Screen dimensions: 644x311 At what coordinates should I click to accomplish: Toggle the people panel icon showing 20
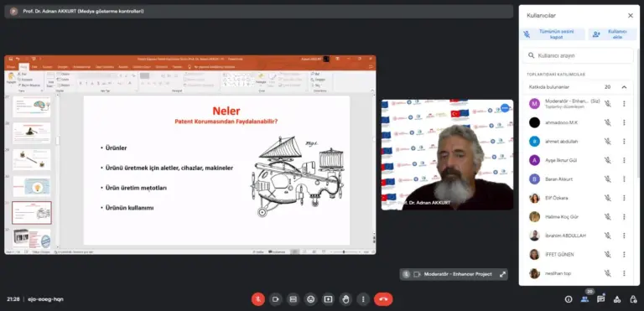pos(584,299)
